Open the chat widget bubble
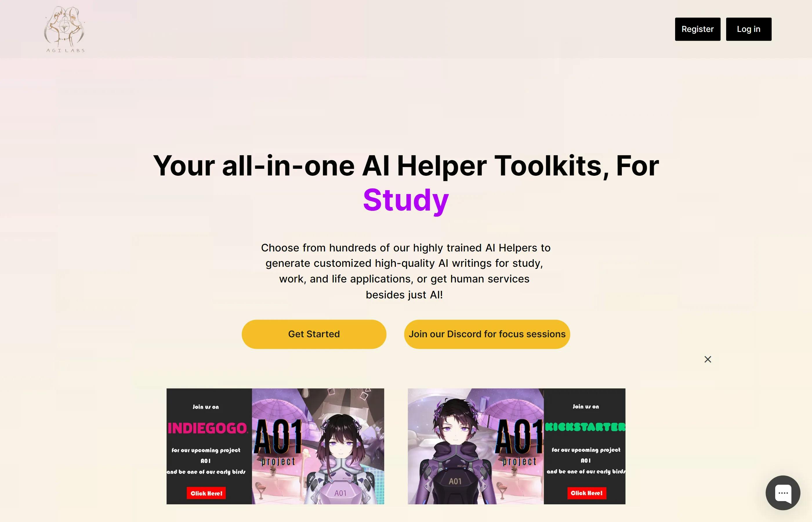This screenshot has height=522, width=812. pos(783,492)
